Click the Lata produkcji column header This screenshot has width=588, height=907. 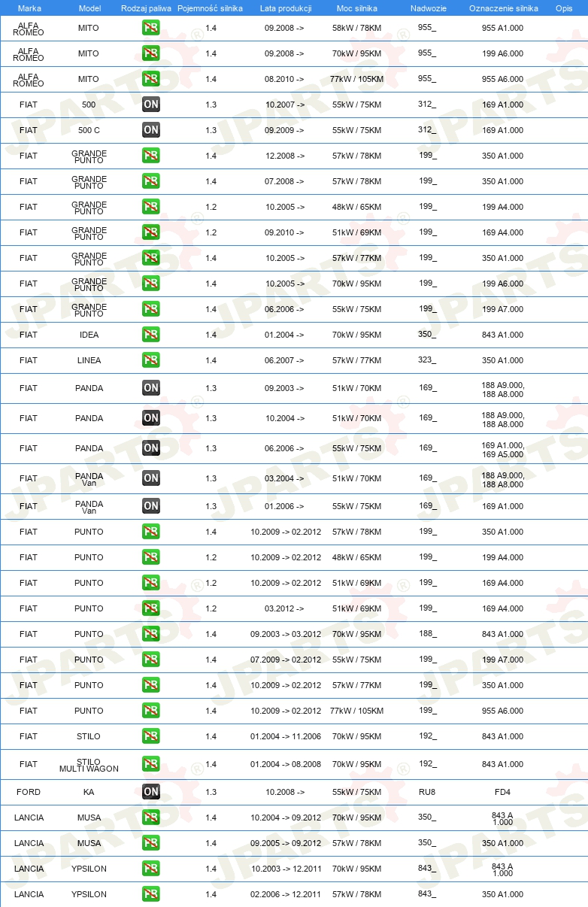pos(286,8)
